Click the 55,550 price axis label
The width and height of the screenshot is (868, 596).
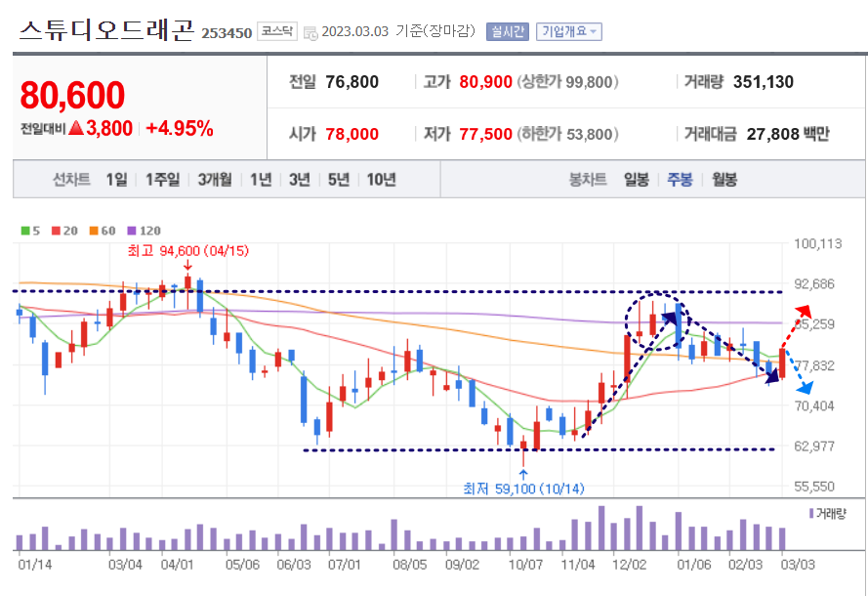coord(814,487)
